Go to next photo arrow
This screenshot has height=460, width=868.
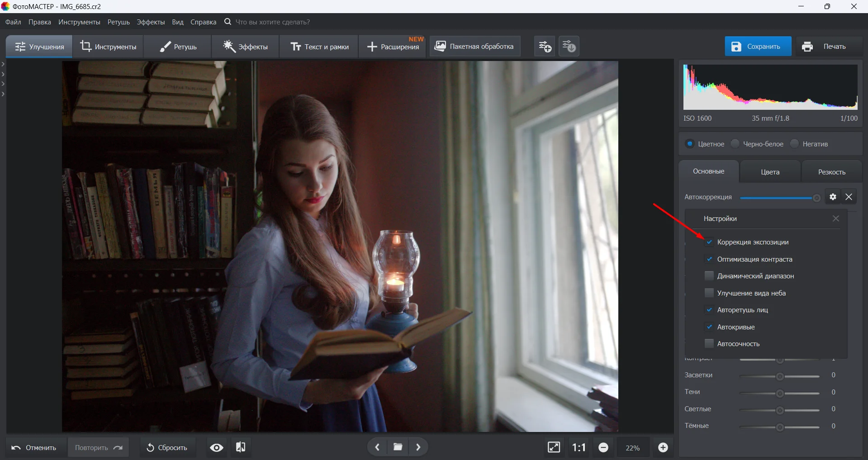click(418, 447)
